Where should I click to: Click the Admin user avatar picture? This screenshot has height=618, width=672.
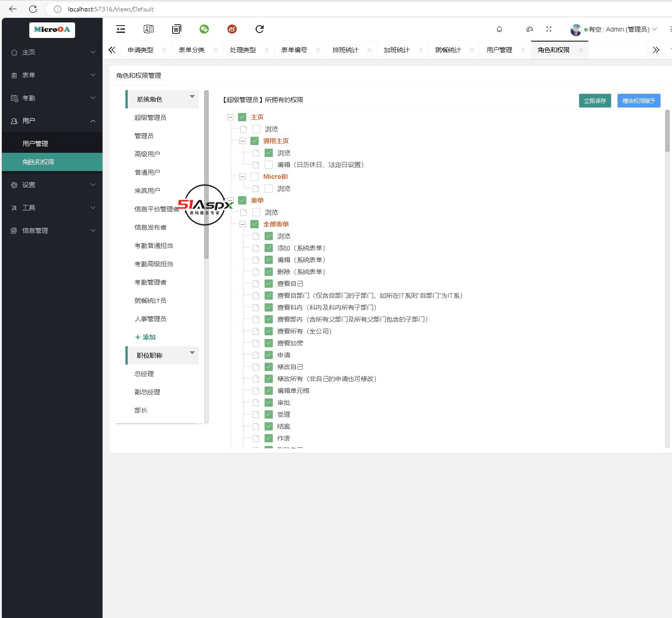click(576, 30)
